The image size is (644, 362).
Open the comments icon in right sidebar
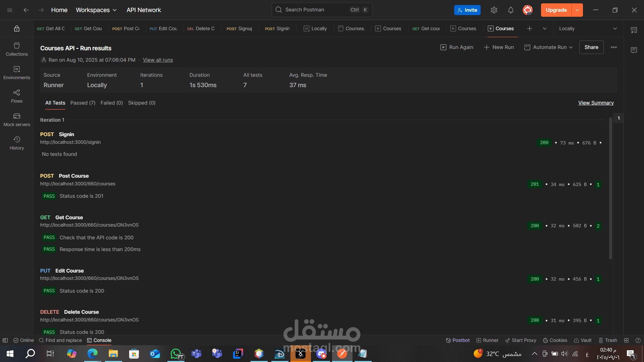pos(634,50)
